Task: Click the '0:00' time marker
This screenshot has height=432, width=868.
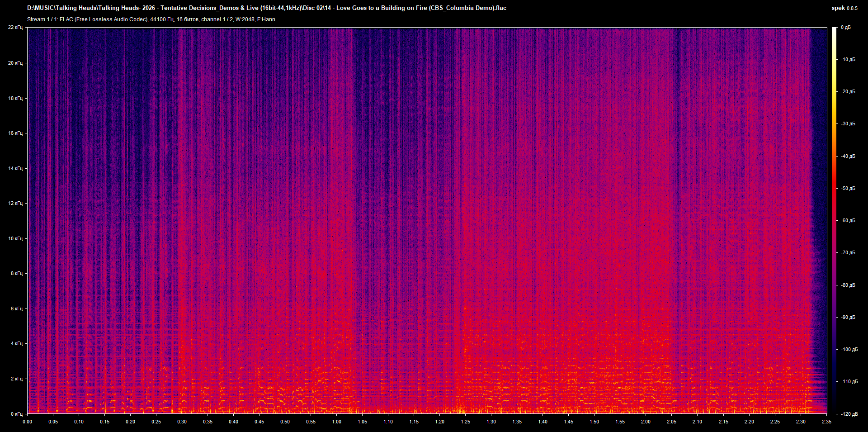Action: [x=28, y=421]
